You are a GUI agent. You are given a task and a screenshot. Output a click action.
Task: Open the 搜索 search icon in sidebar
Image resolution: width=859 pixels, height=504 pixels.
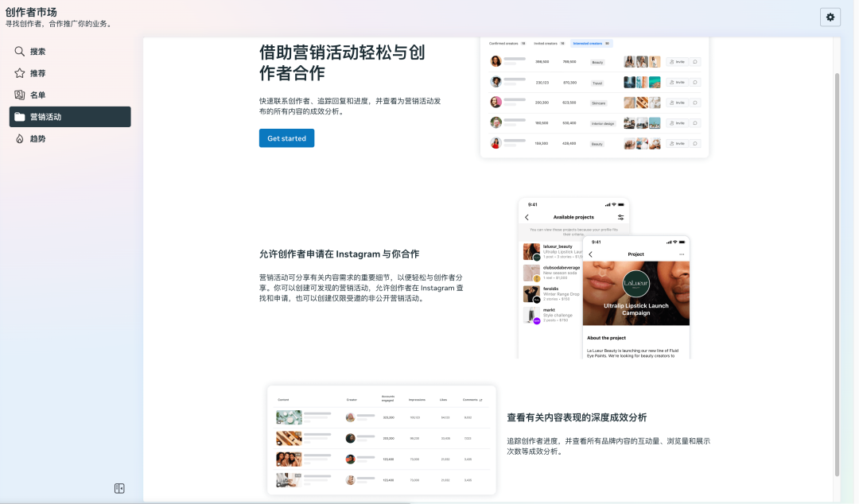(20, 52)
